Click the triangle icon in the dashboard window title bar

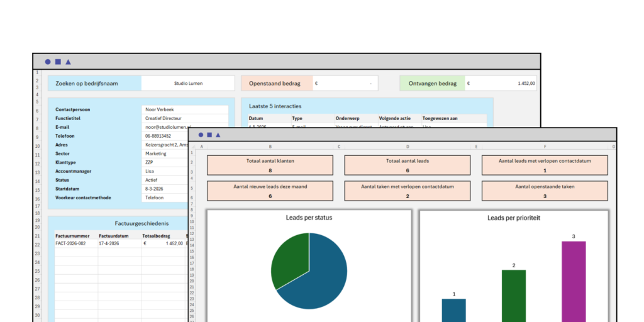(x=218, y=135)
